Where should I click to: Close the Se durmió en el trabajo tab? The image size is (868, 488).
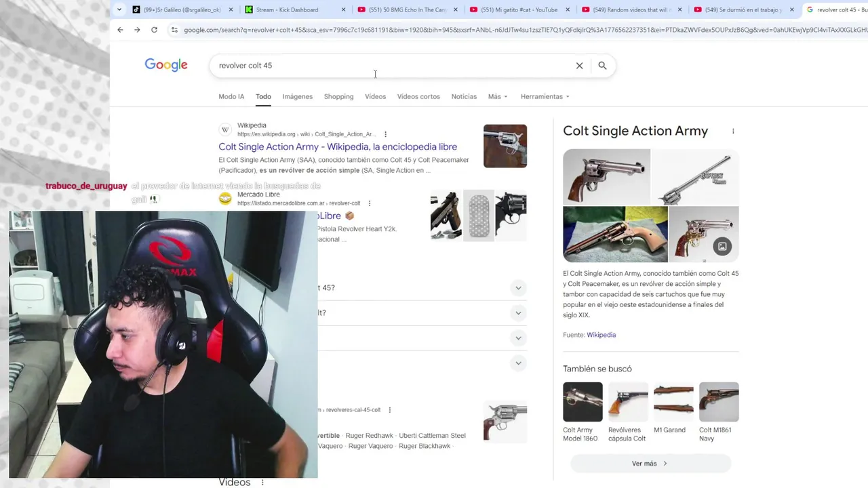pyautogui.click(x=791, y=9)
